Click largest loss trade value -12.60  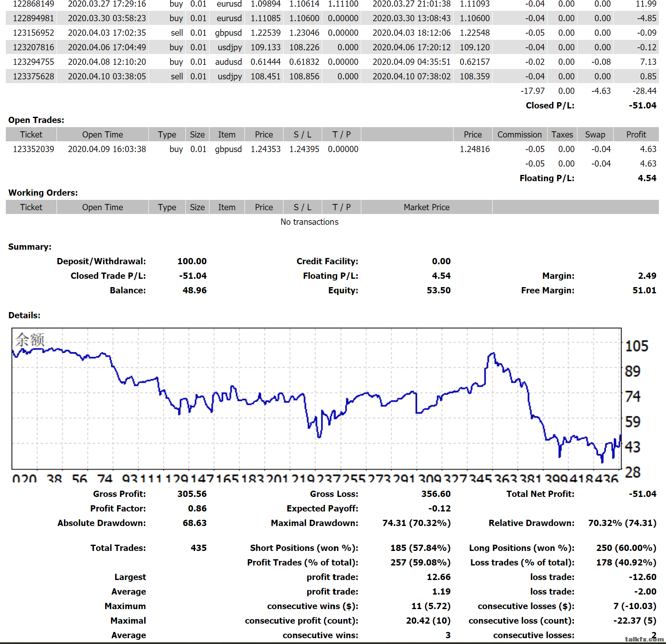(643, 577)
